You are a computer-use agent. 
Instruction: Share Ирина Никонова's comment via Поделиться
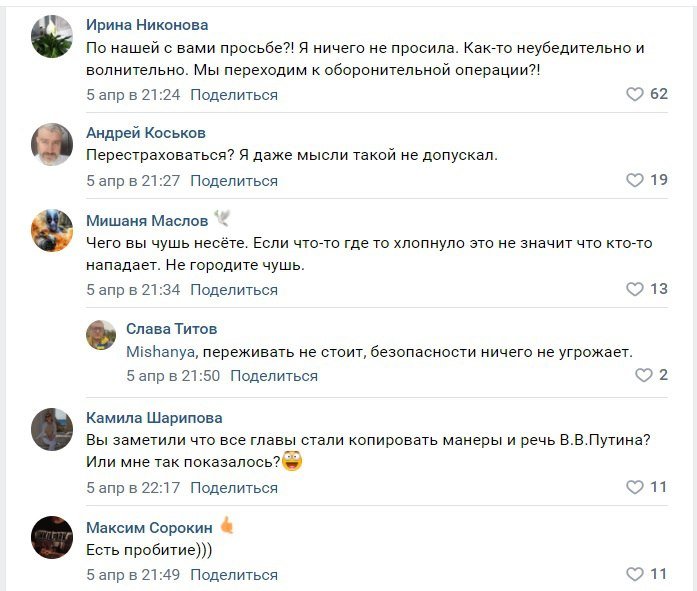(234, 95)
